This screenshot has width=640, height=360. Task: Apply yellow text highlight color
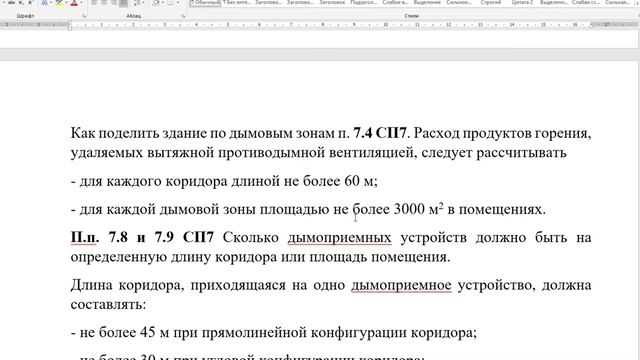pos(59,2)
